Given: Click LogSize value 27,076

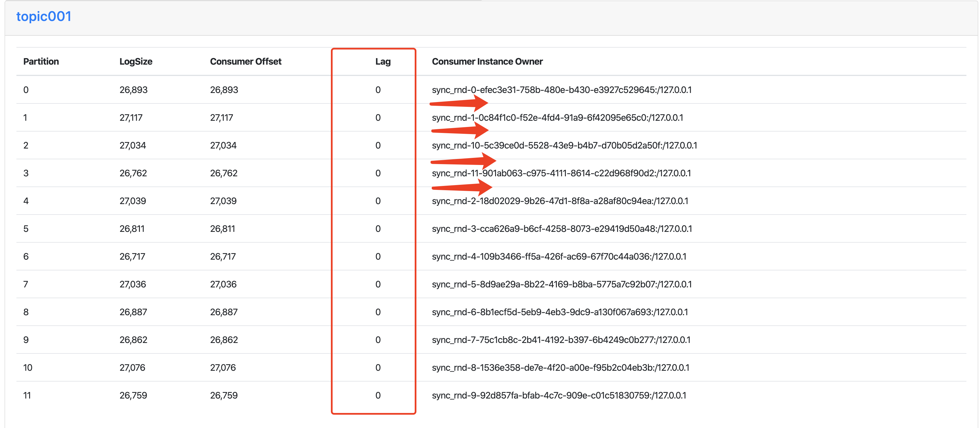Looking at the screenshot, I should [132, 368].
